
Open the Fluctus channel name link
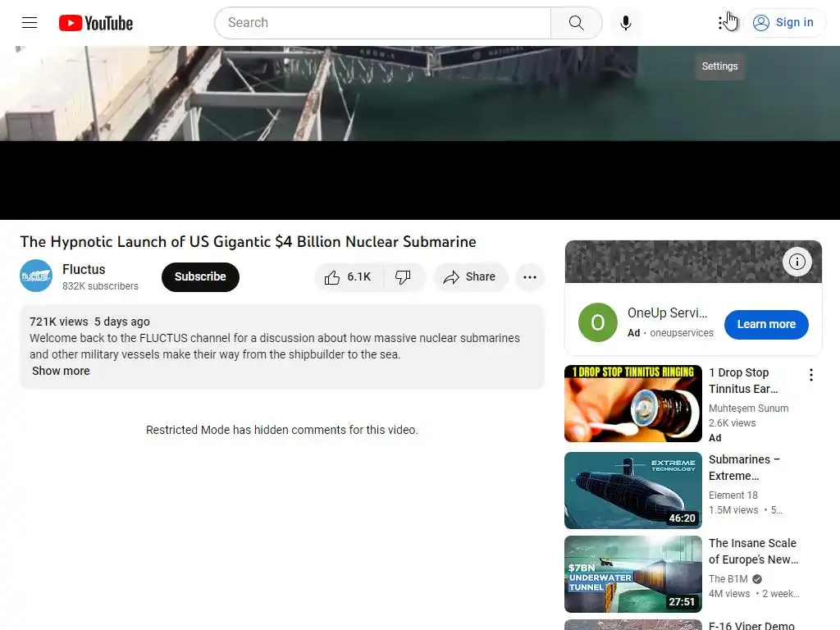[84, 269]
